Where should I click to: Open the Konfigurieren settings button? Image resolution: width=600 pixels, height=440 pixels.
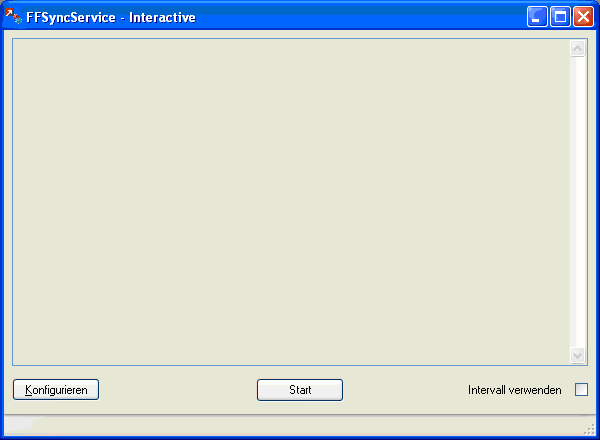(x=56, y=389)
